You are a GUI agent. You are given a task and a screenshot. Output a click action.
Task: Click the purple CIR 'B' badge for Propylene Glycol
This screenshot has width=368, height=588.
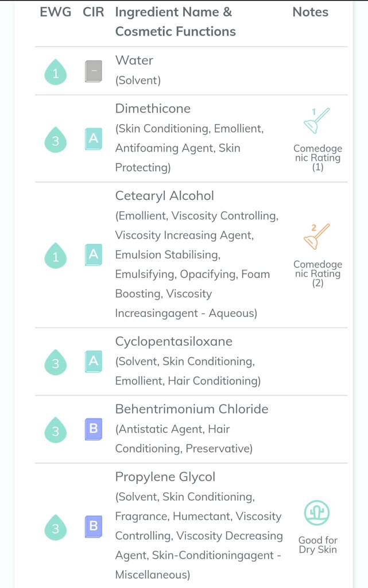(x=94, y=526)
